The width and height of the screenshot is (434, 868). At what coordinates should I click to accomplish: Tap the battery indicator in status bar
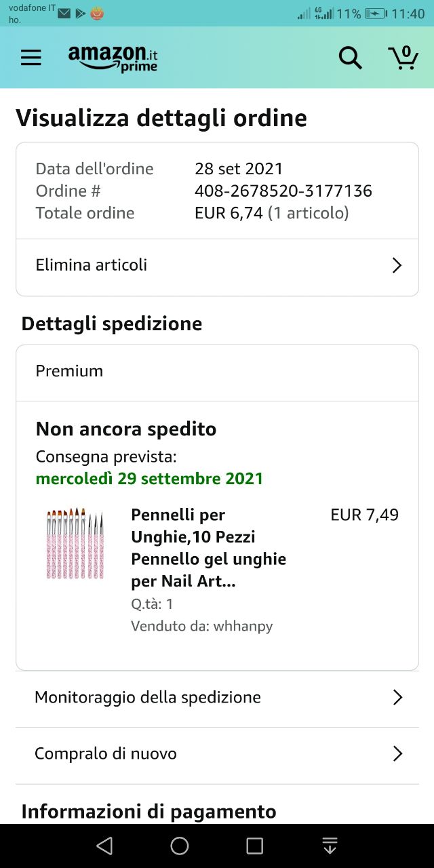click(375, 14)
